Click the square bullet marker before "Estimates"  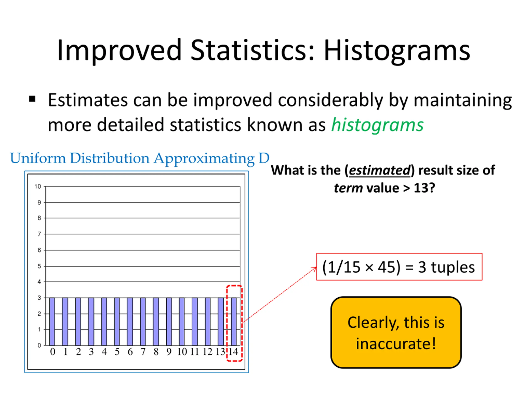click(32, 99)
